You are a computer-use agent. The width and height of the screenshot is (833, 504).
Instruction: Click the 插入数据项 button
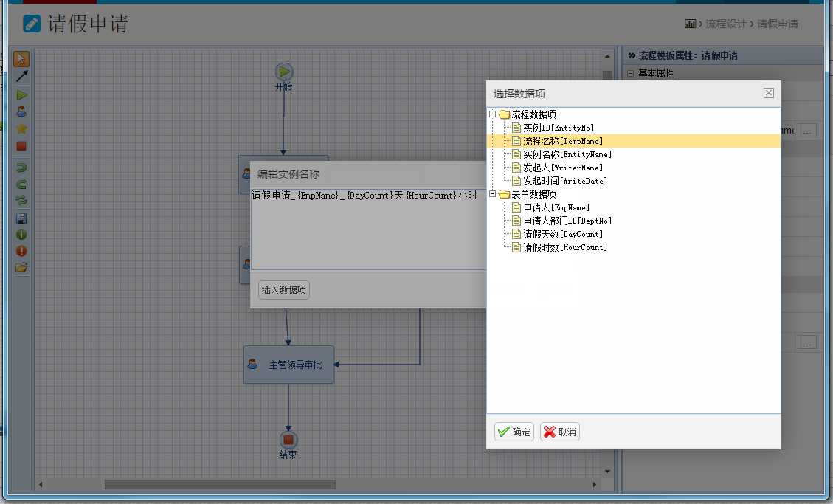coord(283,290)
